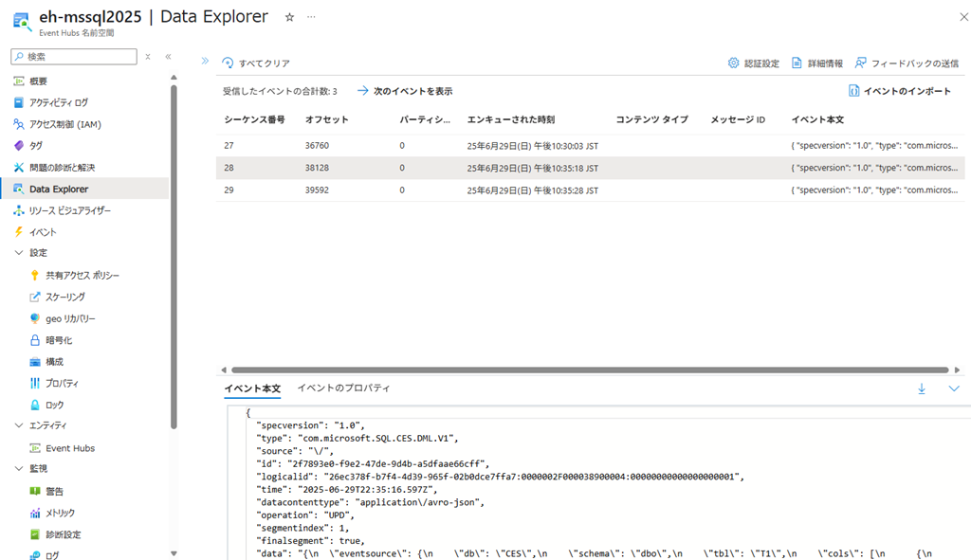Open the タグ tags page
This screenshot has width=971, height=560.
(36, 146)
